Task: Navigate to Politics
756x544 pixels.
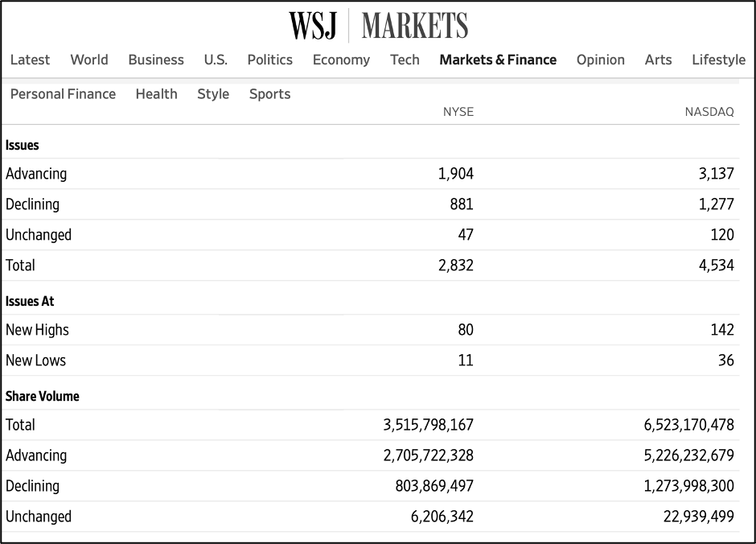Action: 270,60
